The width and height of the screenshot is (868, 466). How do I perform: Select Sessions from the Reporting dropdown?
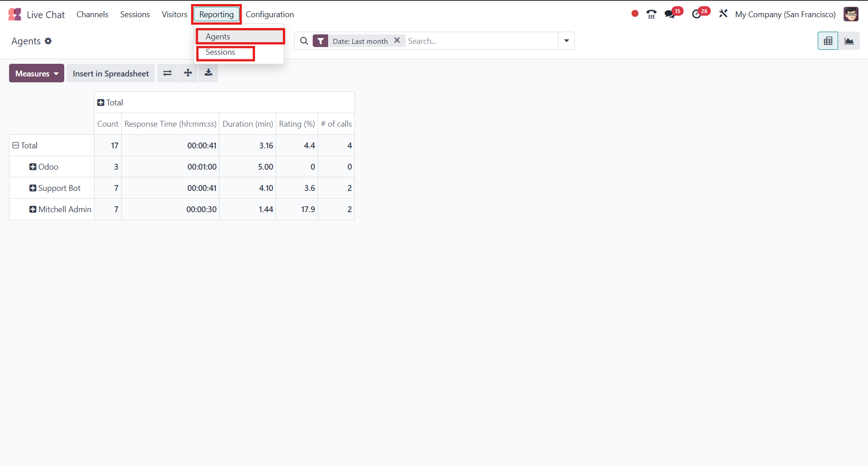(x=220, y=52)
